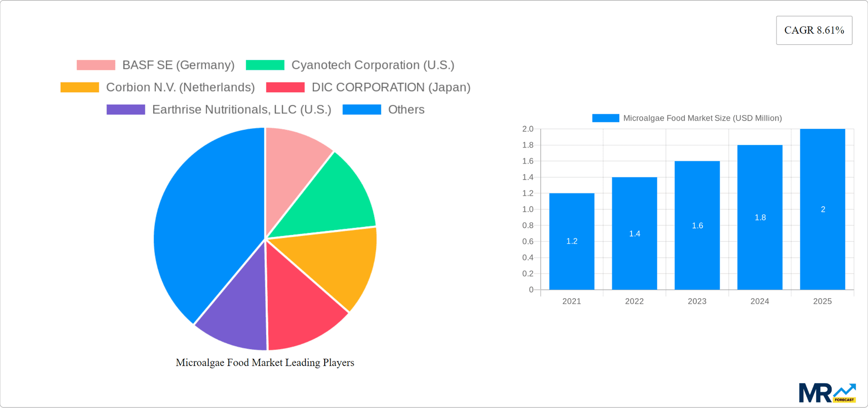Select the 2025 bar showing value 2
This screenshot has width=868, height=408.
[822, 209]
